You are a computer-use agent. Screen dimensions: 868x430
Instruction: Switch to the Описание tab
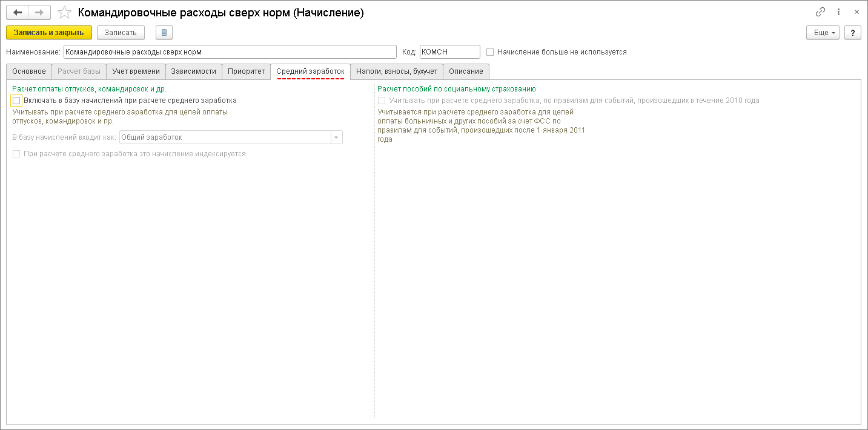pos(466,71)
